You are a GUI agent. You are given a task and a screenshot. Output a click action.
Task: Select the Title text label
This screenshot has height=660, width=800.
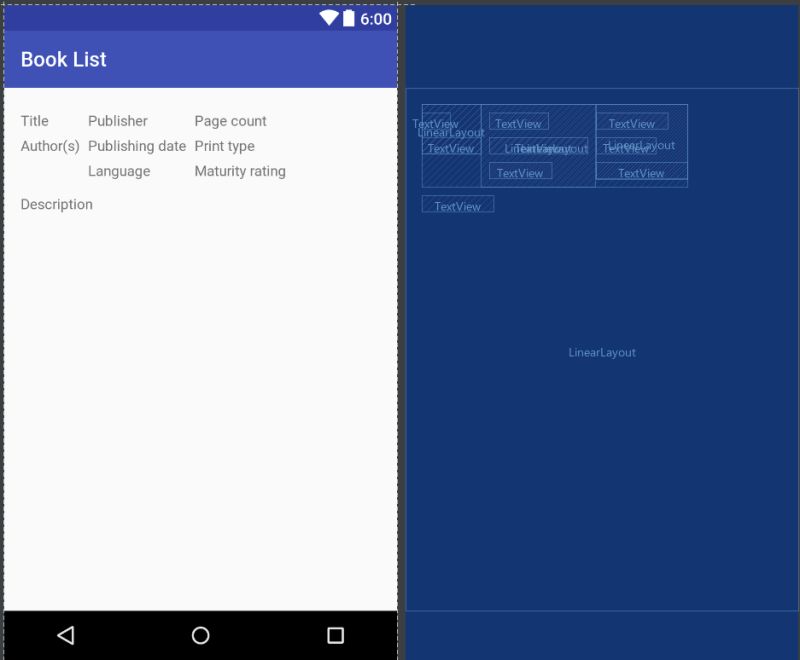[35, 121]
